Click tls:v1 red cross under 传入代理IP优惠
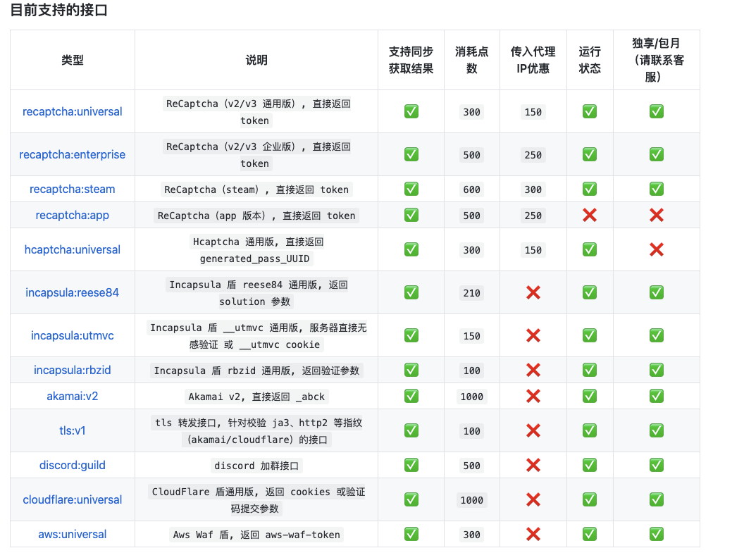Screen dimensions: 744x560 coord(533,430)
